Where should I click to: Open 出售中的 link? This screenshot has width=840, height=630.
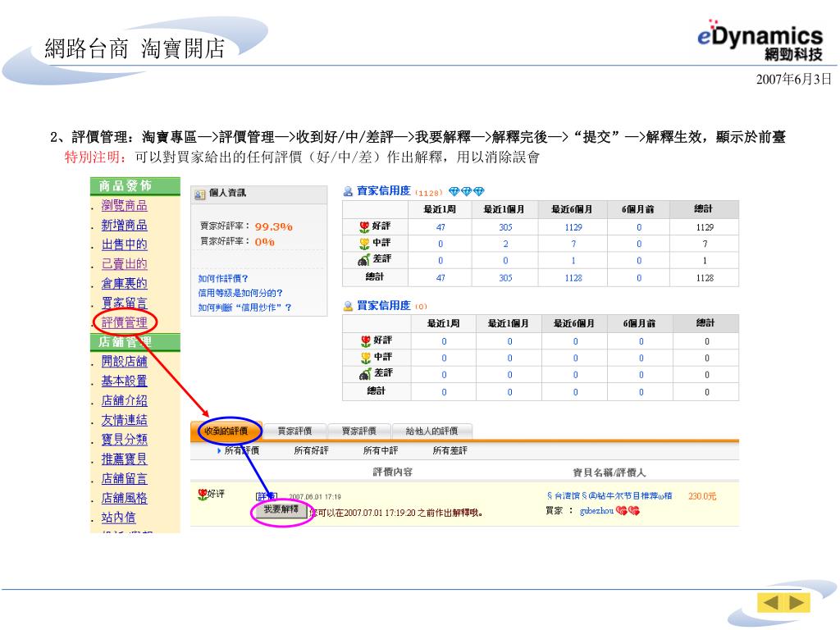point(125,244)
